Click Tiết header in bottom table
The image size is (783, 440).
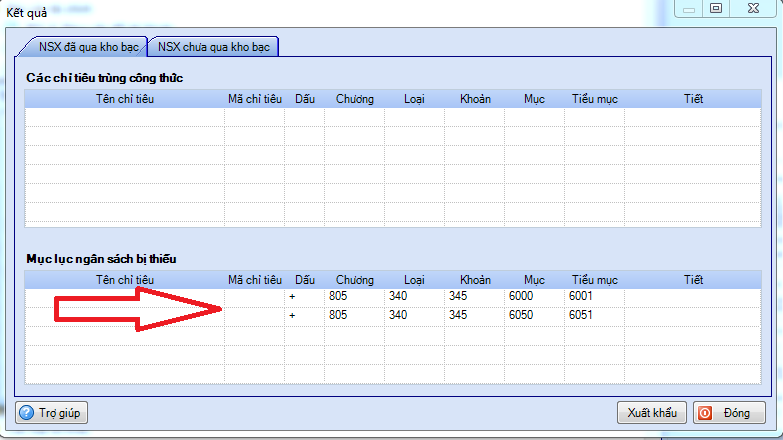[x=693, y=280]
